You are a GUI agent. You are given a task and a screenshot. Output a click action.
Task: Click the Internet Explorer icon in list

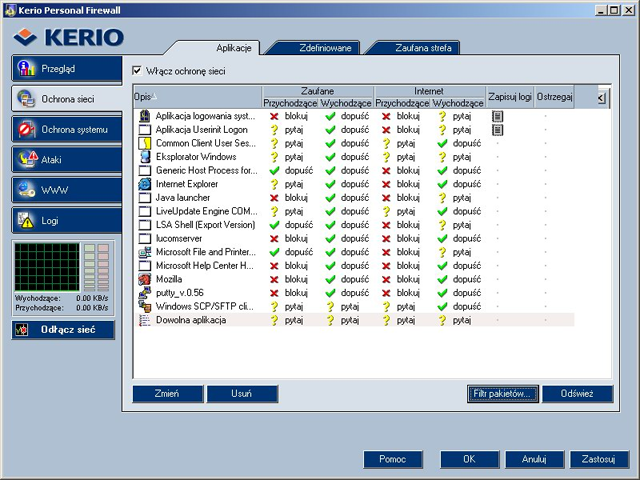click(x=145, y=184)
